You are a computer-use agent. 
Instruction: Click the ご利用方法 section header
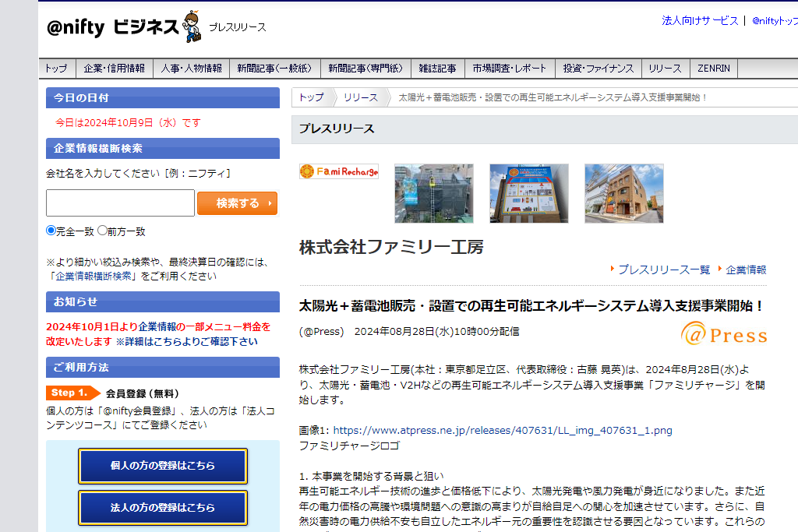163,367
